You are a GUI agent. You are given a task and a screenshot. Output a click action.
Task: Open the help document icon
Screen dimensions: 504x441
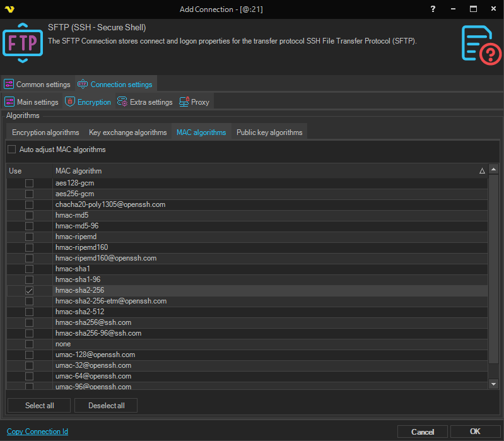tap(481, 44)
